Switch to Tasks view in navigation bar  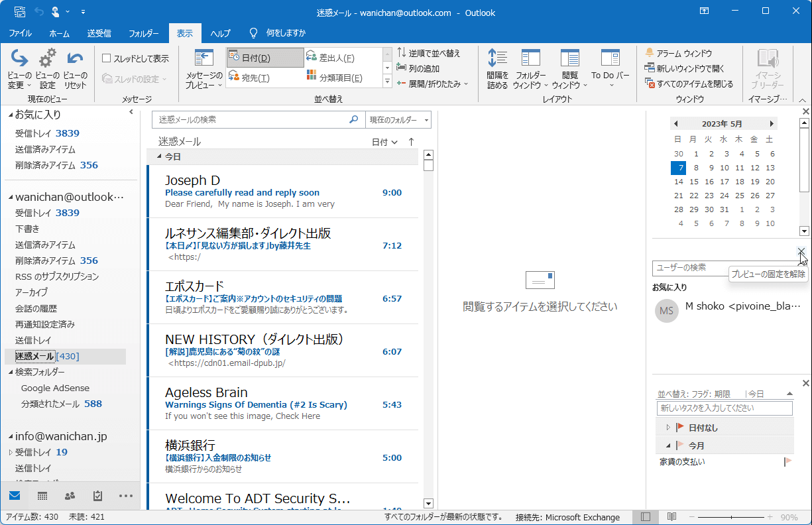point(98,496)
